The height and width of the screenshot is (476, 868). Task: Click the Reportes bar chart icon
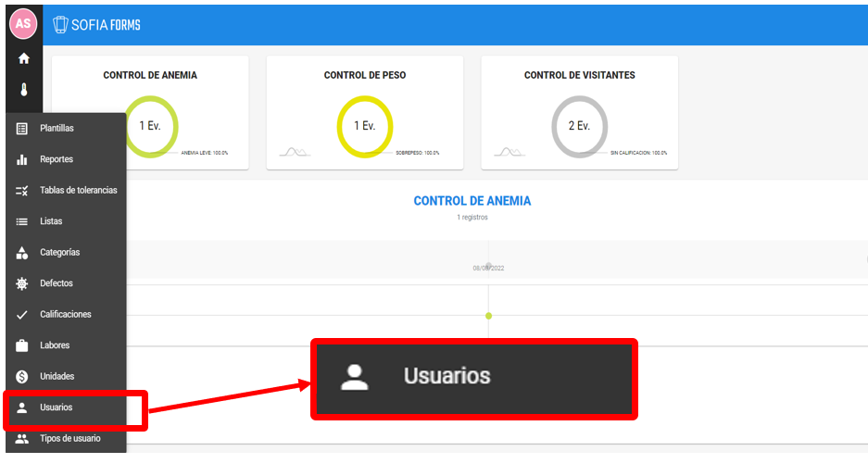[22, 159]
